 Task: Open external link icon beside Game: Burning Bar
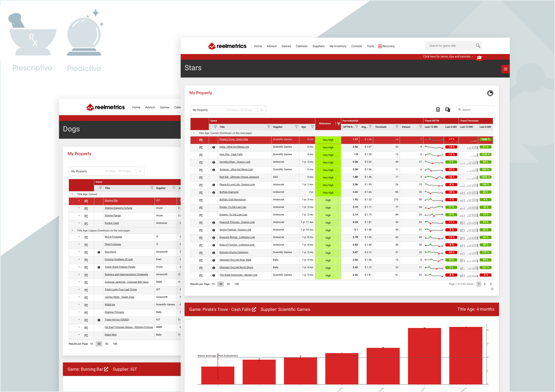(106, 369)
